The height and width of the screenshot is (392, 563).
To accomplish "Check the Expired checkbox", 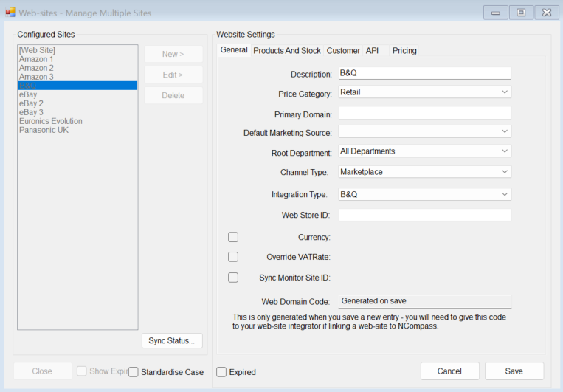I will click(x=221, y=372).
